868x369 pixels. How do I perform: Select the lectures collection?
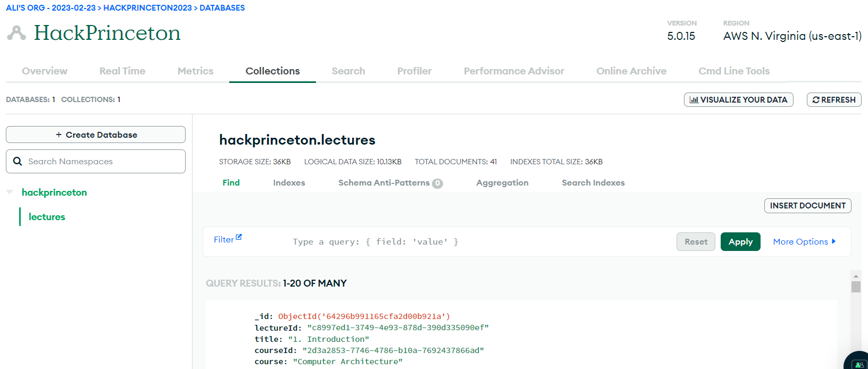click(47, 216)
